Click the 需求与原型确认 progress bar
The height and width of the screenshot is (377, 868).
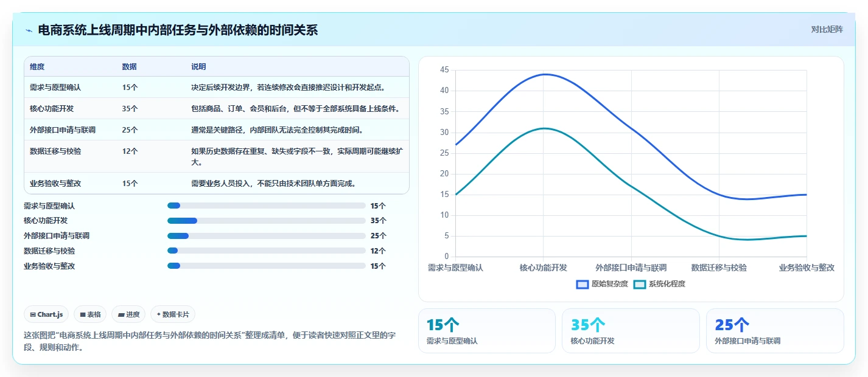(266, 206)
